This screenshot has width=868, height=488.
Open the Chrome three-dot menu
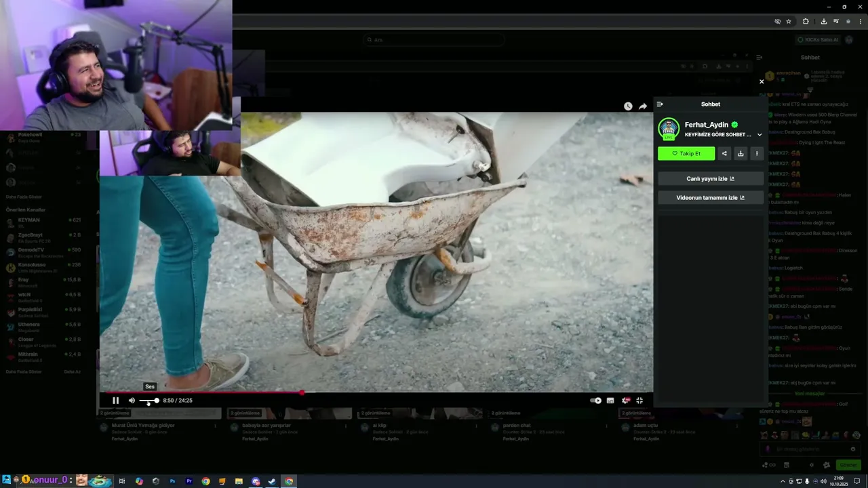tap(859, 22)
